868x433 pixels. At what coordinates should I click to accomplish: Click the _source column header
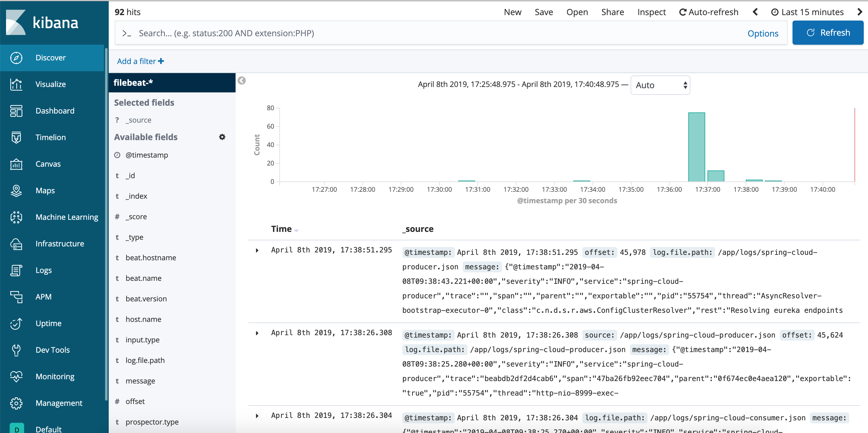tap(418, 229)
